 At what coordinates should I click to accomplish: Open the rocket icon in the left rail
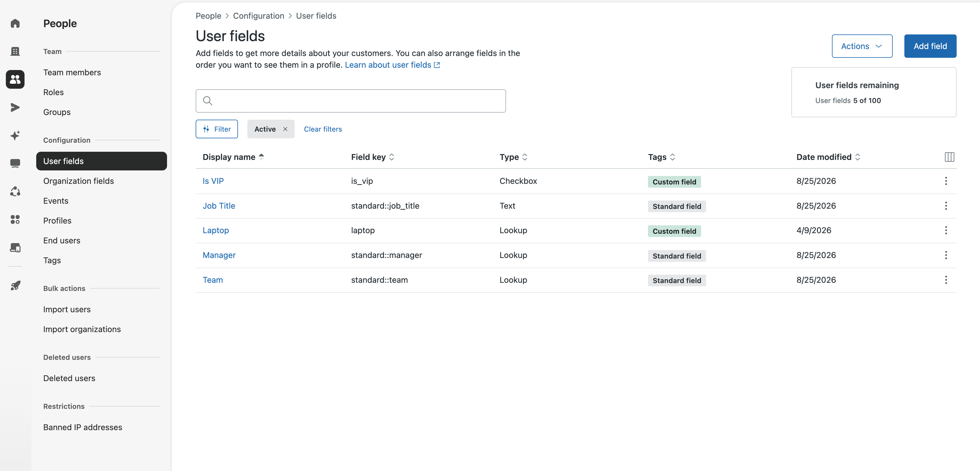15,285
